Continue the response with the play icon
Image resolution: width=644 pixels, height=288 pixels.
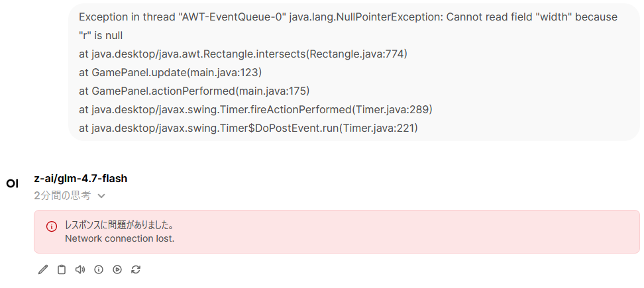tap(117, 269)
